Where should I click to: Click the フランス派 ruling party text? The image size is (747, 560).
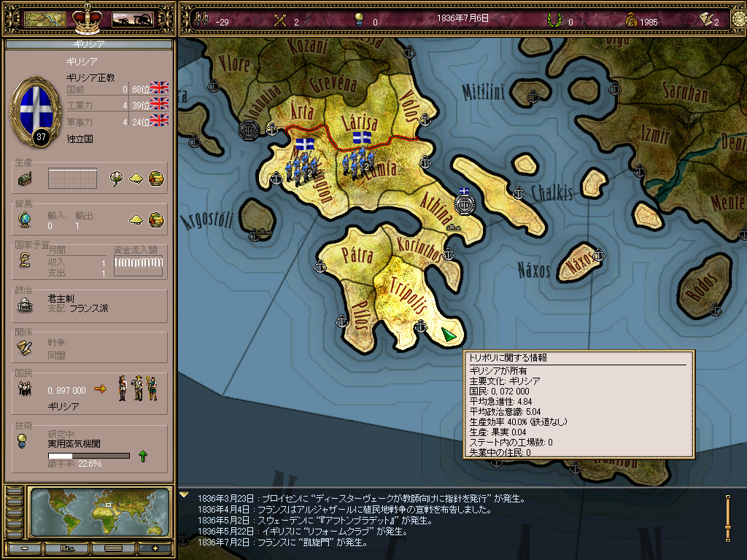(88, 308)
